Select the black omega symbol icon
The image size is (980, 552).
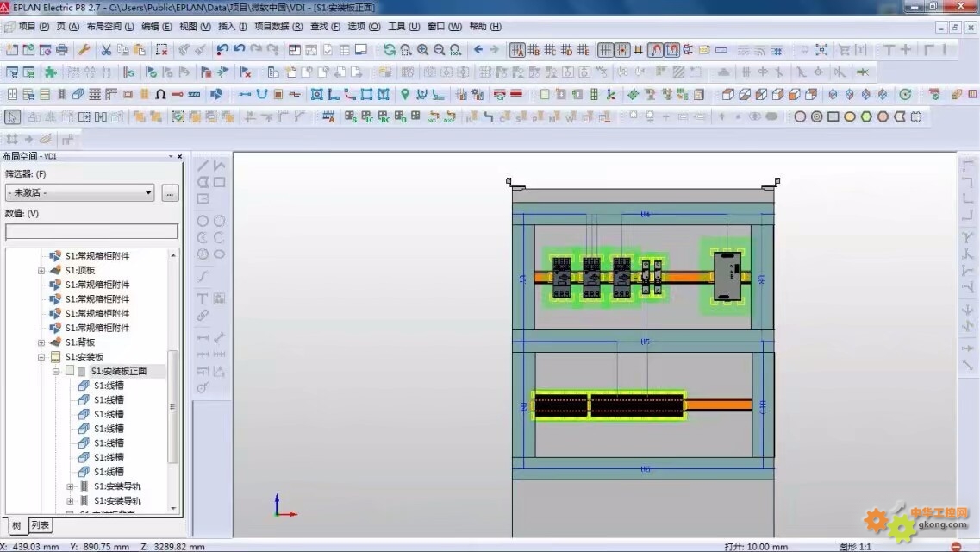click(x=160, y=94)
